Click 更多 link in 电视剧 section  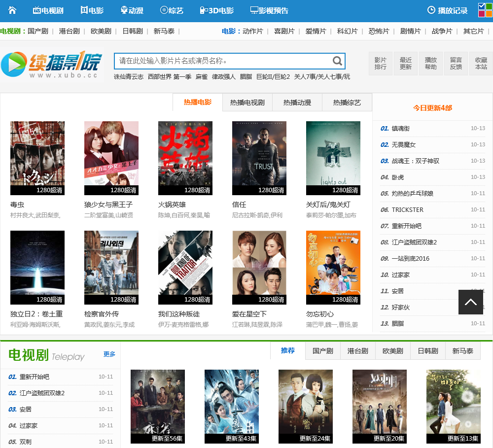(109, 354)
